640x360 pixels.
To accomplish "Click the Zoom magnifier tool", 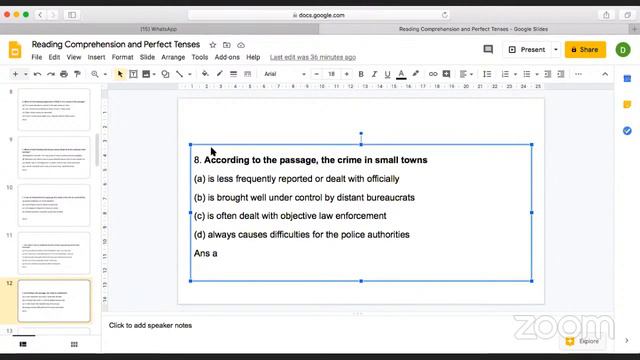I will pyautogui.click(x=95, y=74).
